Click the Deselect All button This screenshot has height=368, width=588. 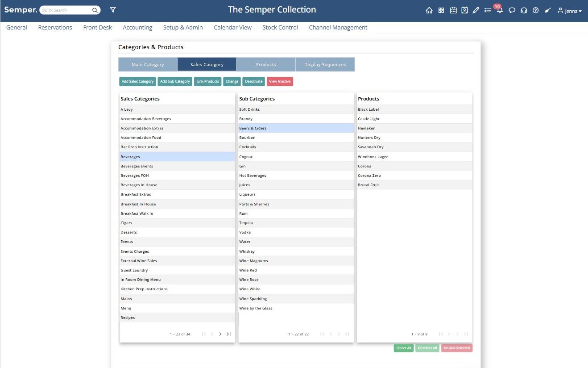pyautogui.click(x=427, y=348)
